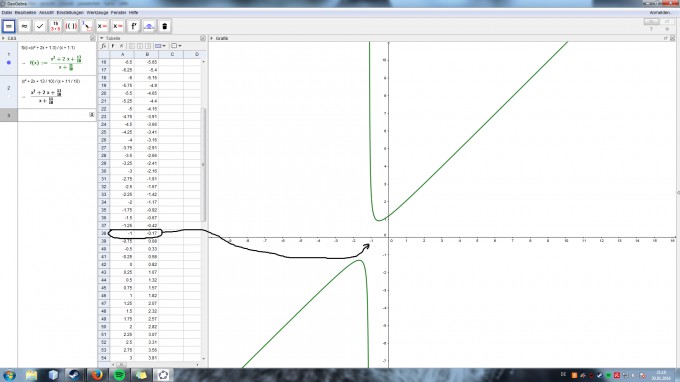Open the Windows Start menu
The width and height of the screenshot is (680, 382).
point(9,375)
